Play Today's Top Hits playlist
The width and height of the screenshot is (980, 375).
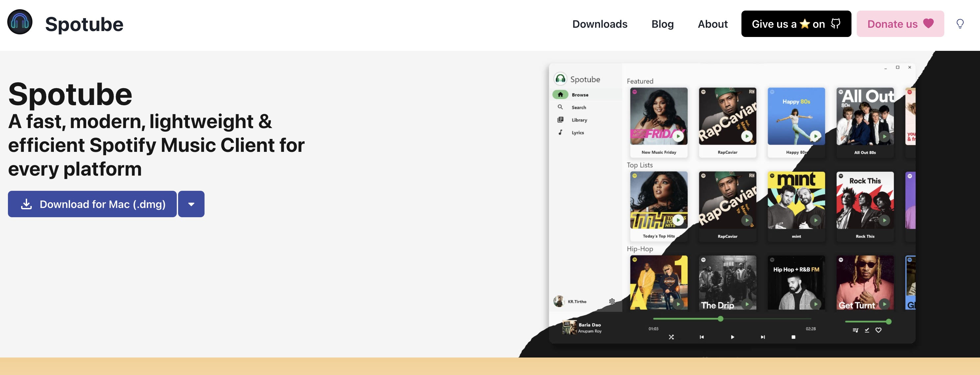[x=678, y=220]
